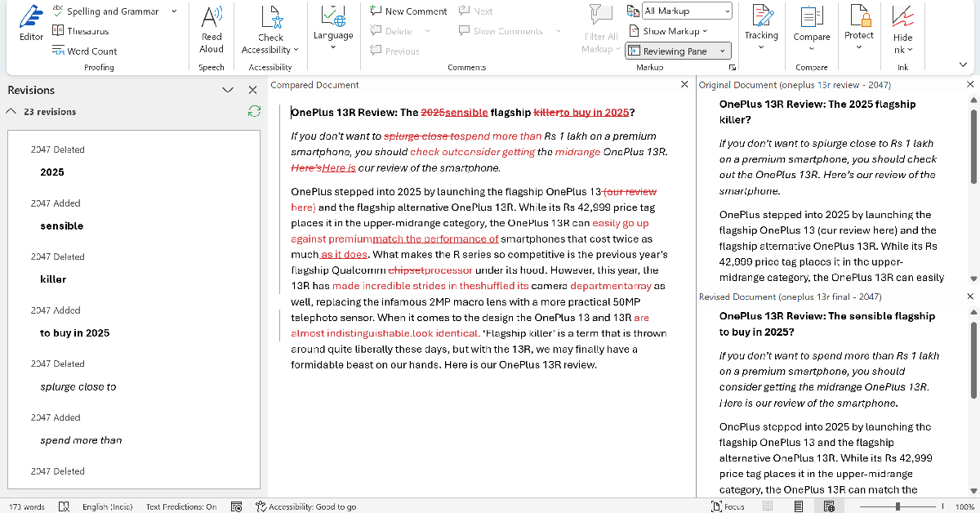
Task: Switch to Read Mode view
Action: [768, 506]
